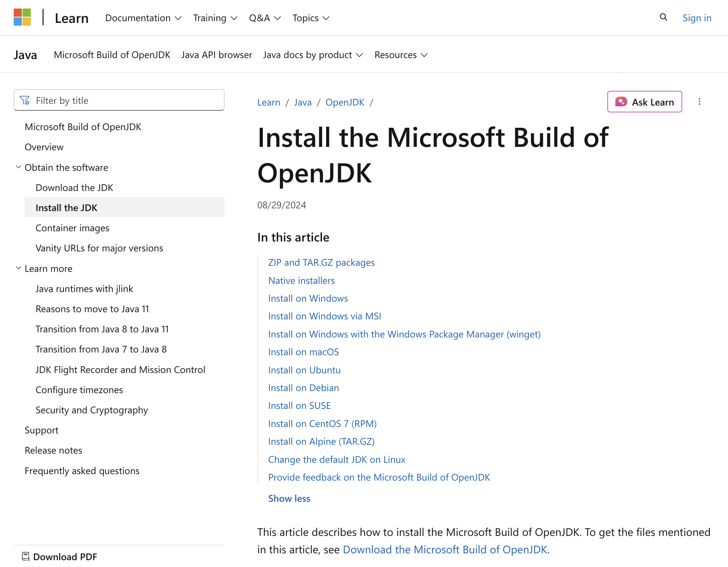Open the Resources dropdown
Viewport: 728px width, 567px height.
401,55
